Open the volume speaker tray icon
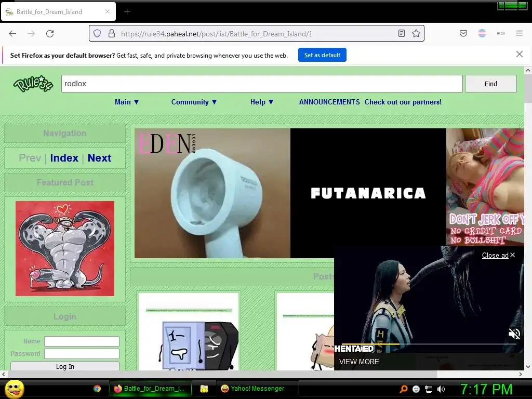Image resolution: width=532 pixels, height=399 pixels. pyautogui.click(x=441, y=389)
